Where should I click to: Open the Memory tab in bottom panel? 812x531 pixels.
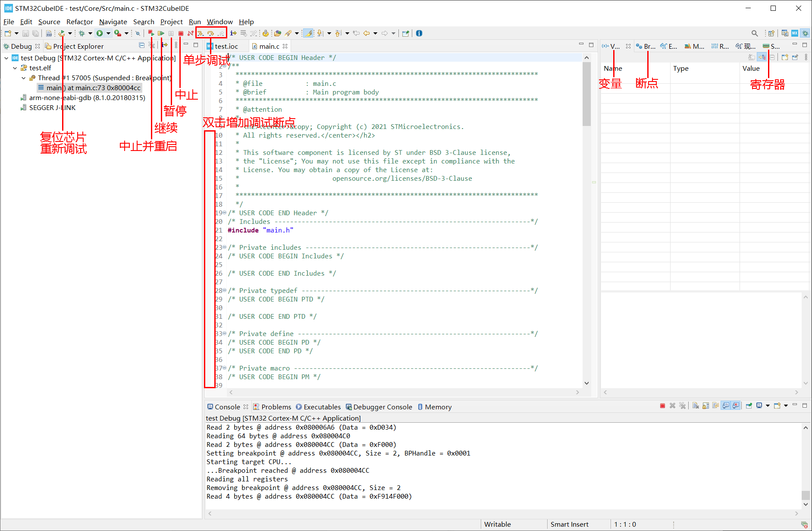coord(435,407)
